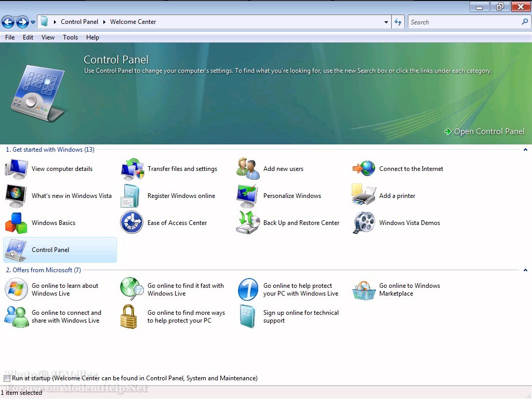The height and width of the screenshot is (399, 532).
Task: Click Control Panel in the breadcrumb path
Action: pos(79,22)
